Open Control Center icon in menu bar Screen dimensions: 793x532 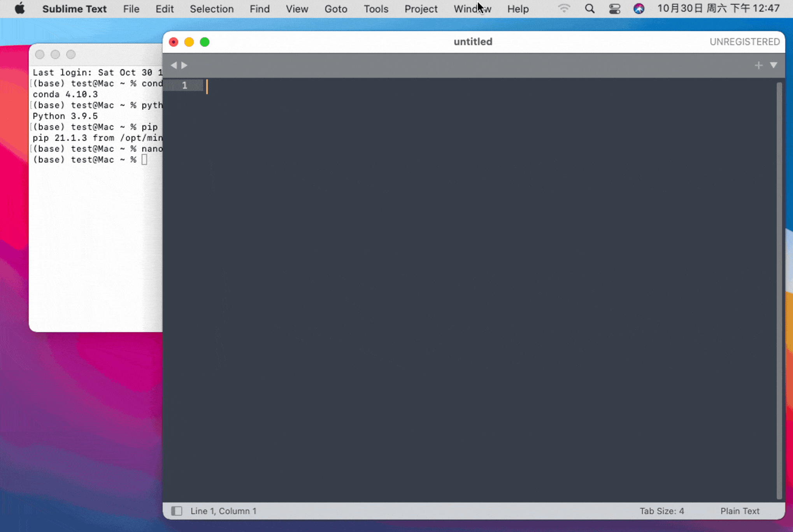[x=614, y=9]
